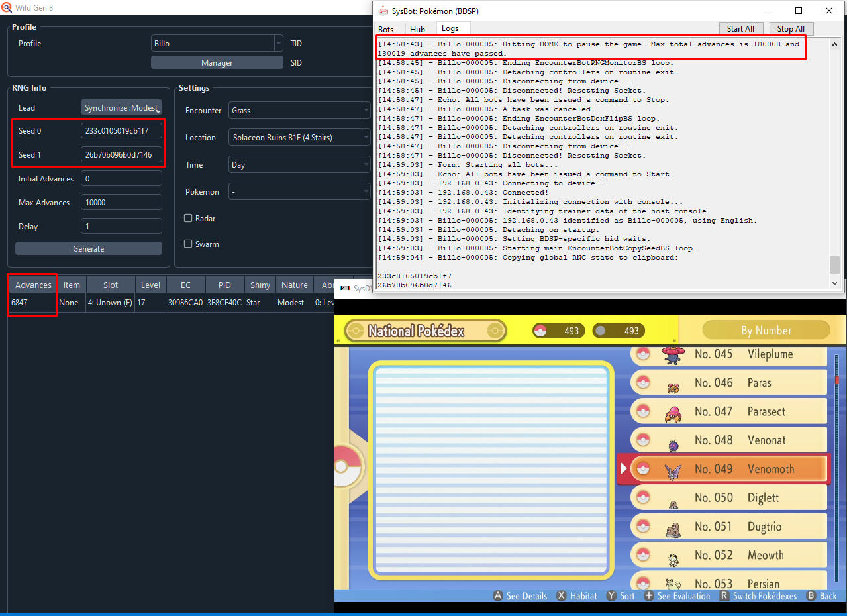Click Stop All in SysBot

pos(791,29)
